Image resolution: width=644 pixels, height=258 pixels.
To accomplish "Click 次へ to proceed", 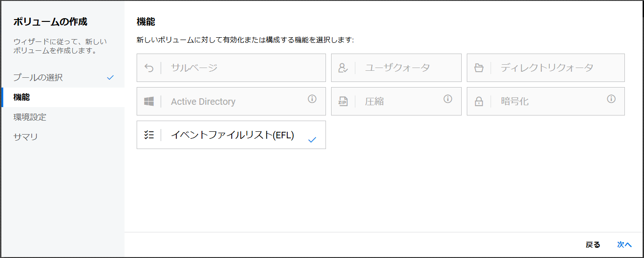I will point(624,245).
